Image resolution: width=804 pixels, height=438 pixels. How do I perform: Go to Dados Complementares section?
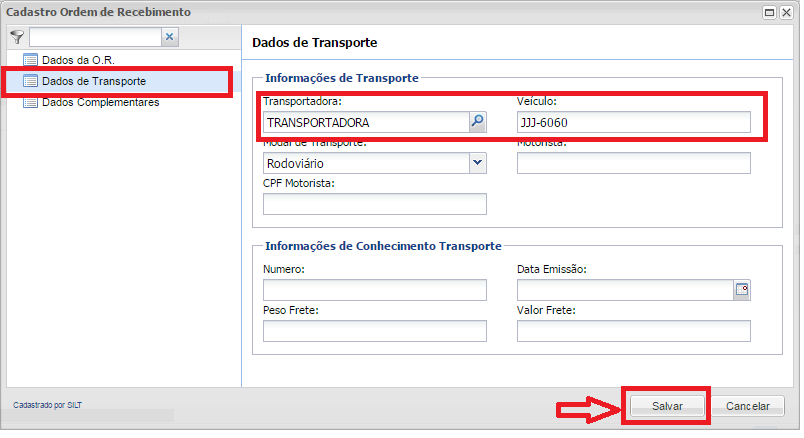pos(100,102)
